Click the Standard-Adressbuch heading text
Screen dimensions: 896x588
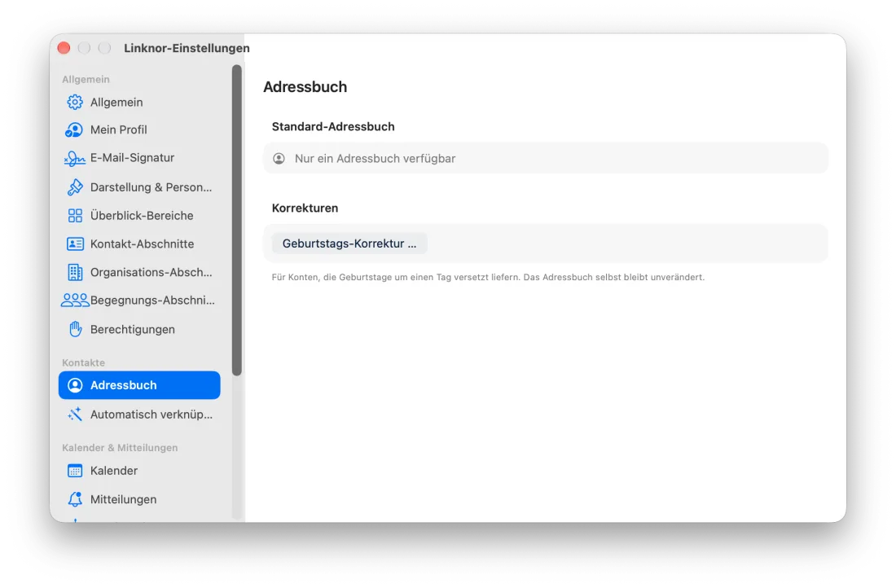click(333, 126)
